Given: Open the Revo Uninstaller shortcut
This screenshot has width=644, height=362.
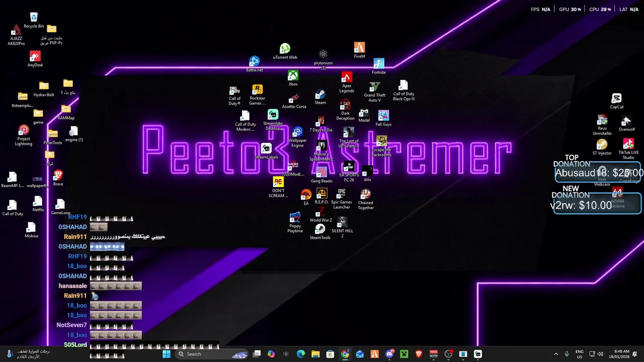Looking at the screenshot, I should click(602, 125).
